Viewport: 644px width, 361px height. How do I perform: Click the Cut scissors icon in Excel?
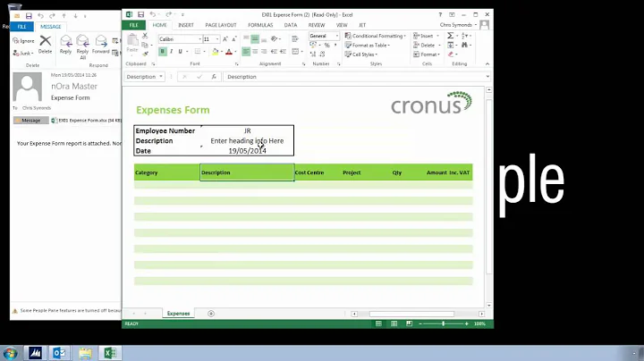pyautogui.click(x=145, y=36)
